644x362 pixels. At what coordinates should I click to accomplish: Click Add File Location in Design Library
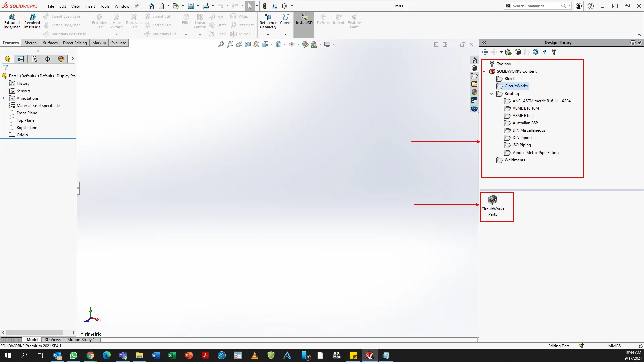point(518,52)
